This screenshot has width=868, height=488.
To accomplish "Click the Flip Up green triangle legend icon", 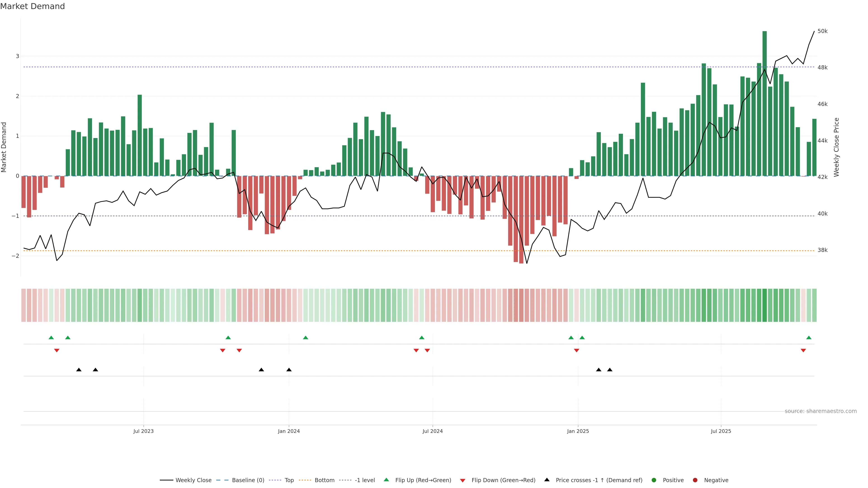I will (387, 480).
